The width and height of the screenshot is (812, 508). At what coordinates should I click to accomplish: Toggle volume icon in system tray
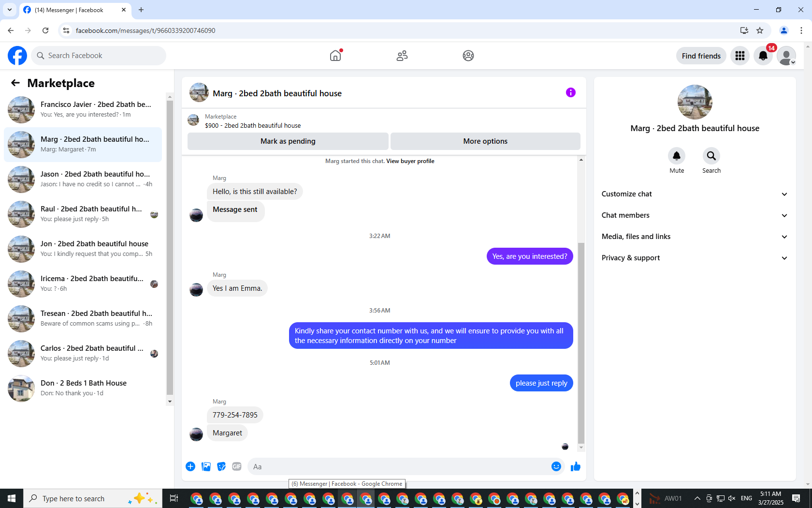point(732,498)
